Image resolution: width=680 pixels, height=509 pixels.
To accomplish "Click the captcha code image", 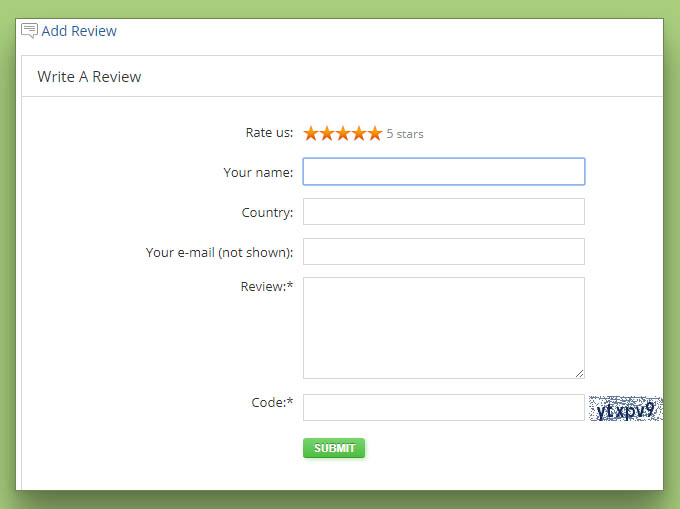I will (625, 409).
